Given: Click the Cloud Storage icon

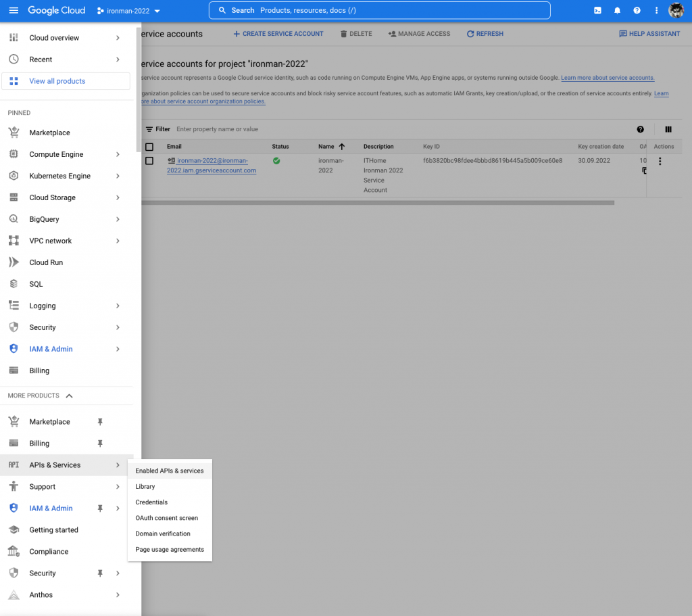Looking at the screenshot, I should (14, 197).
